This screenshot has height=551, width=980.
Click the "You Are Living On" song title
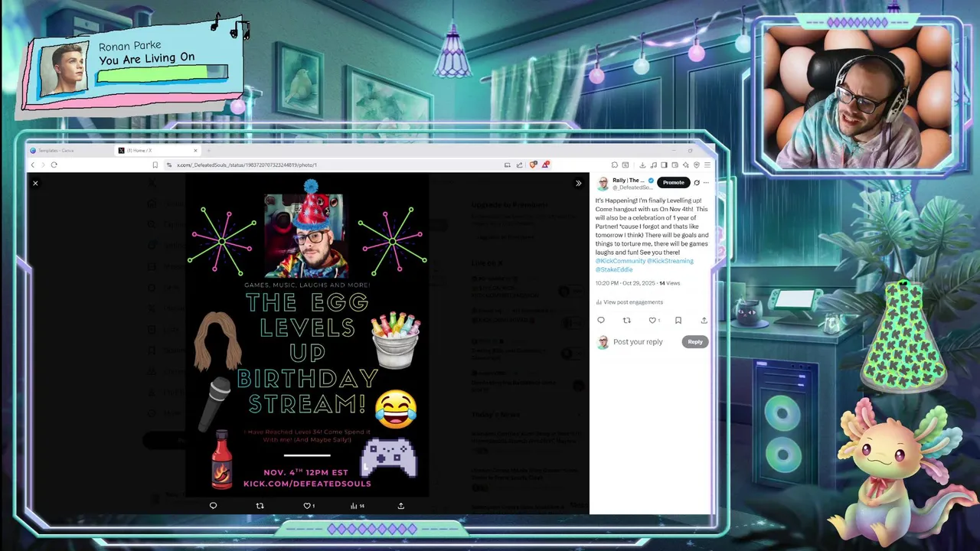pyautogui.click(x=146, y=59)
